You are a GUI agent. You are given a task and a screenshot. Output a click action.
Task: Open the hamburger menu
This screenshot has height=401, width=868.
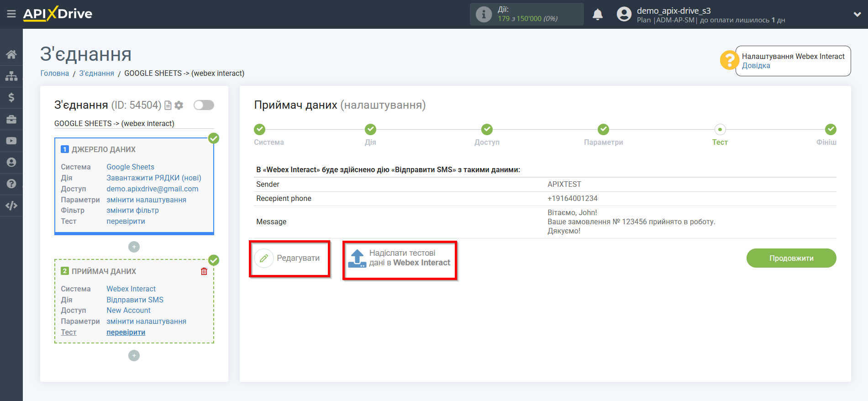pyautogui.click(x=11, y=14)
